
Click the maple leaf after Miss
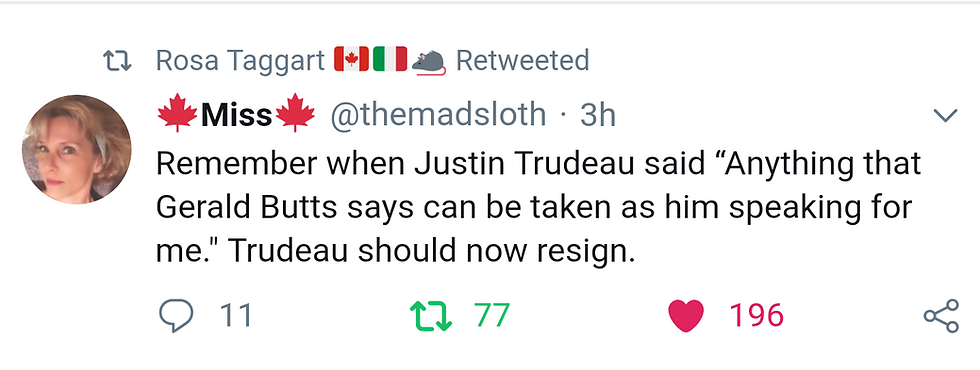pos(295,113)
